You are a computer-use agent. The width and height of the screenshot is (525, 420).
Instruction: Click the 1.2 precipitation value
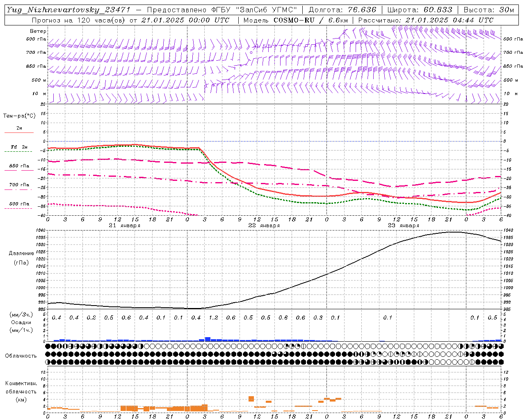tap(213, 318)
